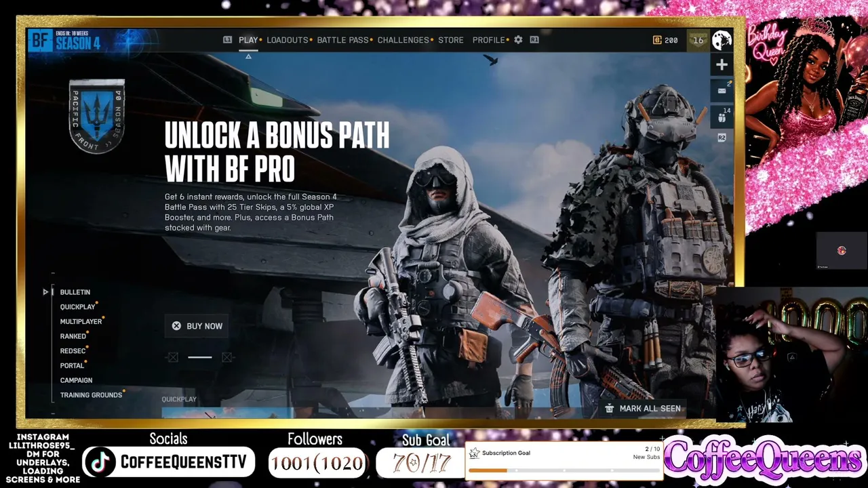
Task: Click the R2 trigger icon
Action: click(x=722, y=138)
